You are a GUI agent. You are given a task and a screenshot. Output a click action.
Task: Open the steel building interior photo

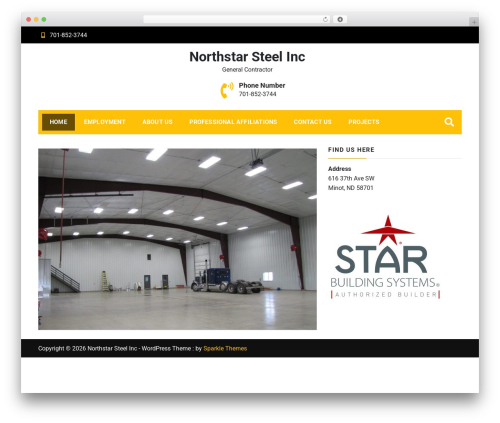tap(177, 239)
